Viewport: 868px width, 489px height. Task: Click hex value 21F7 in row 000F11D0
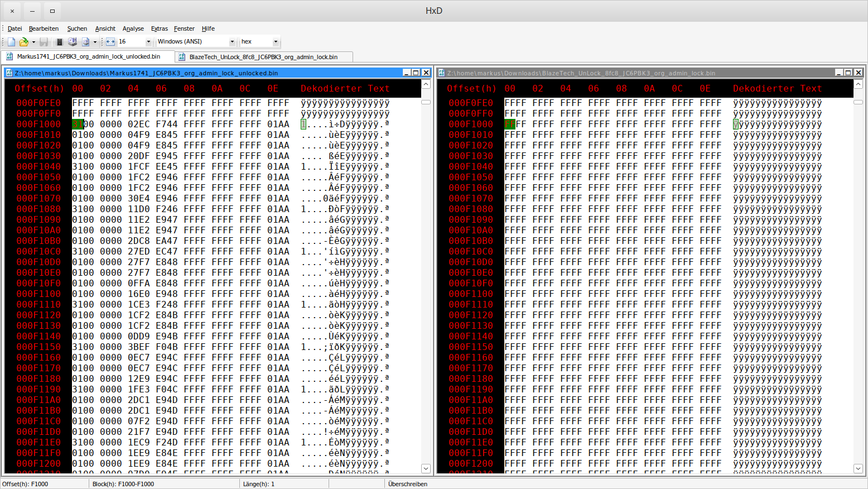tap(139, 432)
